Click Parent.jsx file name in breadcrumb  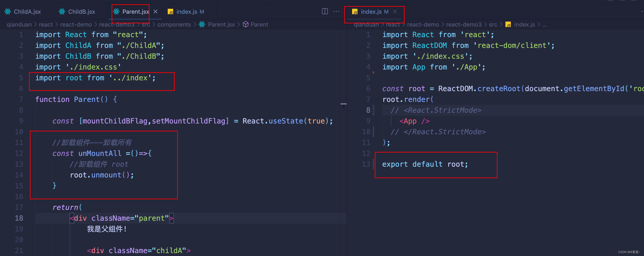point(221,24)
